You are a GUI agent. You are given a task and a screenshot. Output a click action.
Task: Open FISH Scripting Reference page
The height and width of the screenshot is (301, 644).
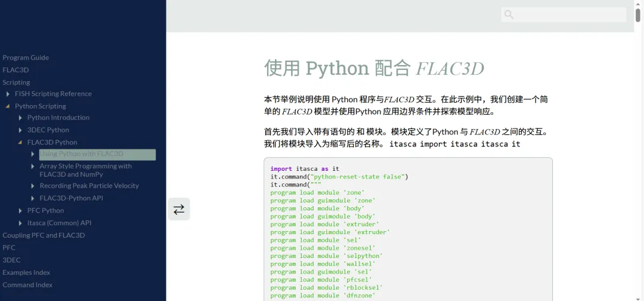54,94
